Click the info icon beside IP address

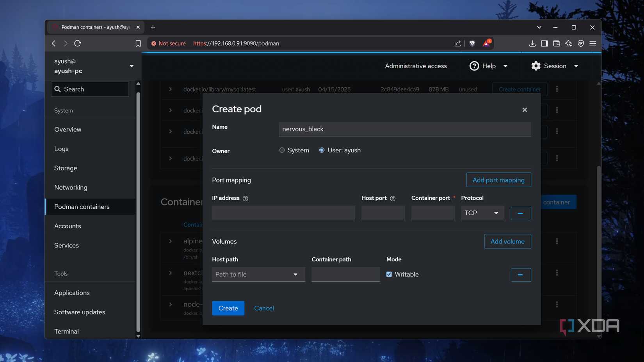(x=245, y=198)
